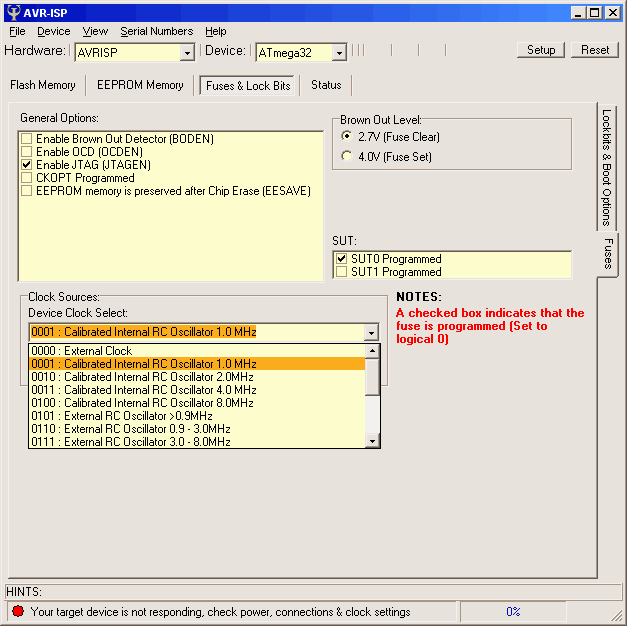The height and width of the screenshot is (626, 627).
Task: Uncheck SUT0 Programmed
Action: [341, 259]
